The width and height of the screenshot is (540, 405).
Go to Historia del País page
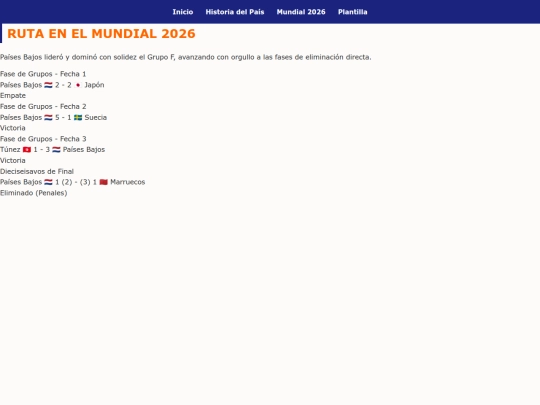pyautogui.click(x=235, y=12)
